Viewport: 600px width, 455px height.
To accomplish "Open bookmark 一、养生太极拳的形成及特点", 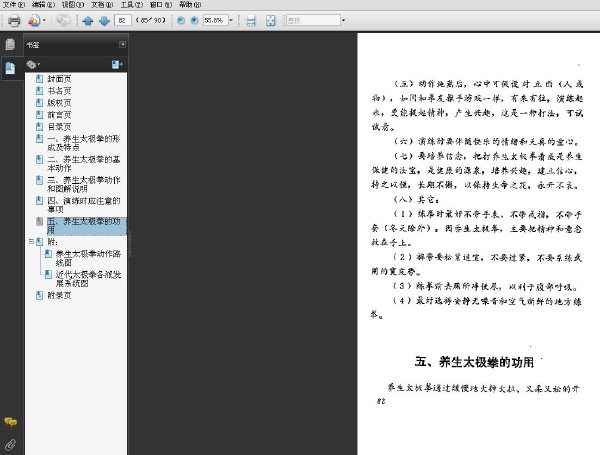I will 84,143.
